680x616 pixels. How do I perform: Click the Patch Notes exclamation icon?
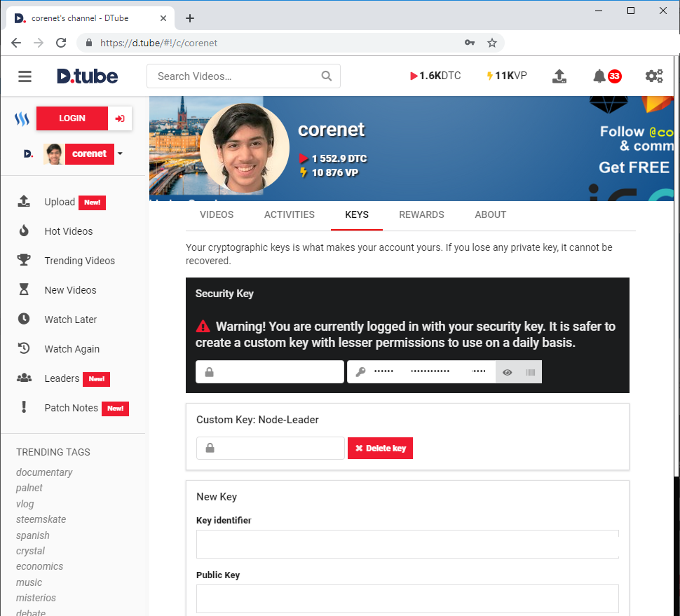pos(24,407)
